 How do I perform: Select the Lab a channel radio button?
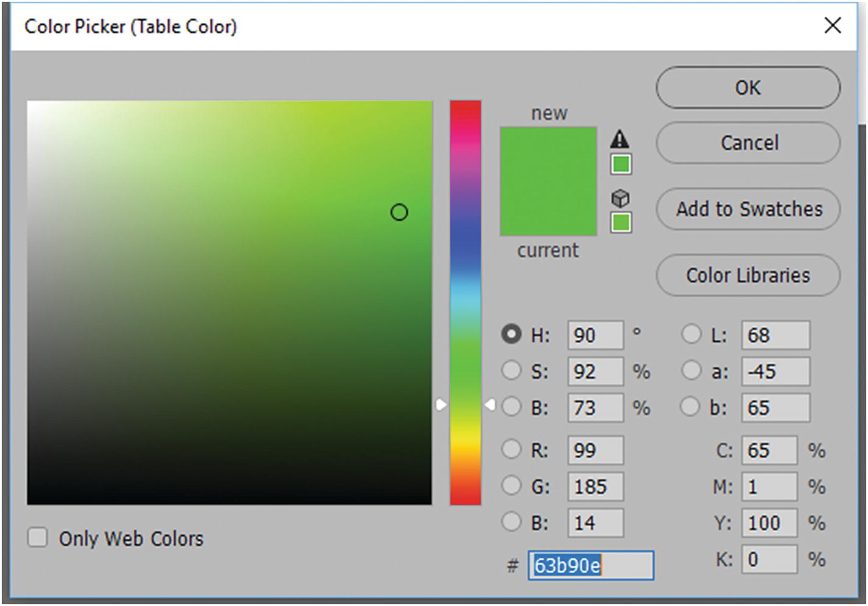pyautogui.click(x=691, y=370)
